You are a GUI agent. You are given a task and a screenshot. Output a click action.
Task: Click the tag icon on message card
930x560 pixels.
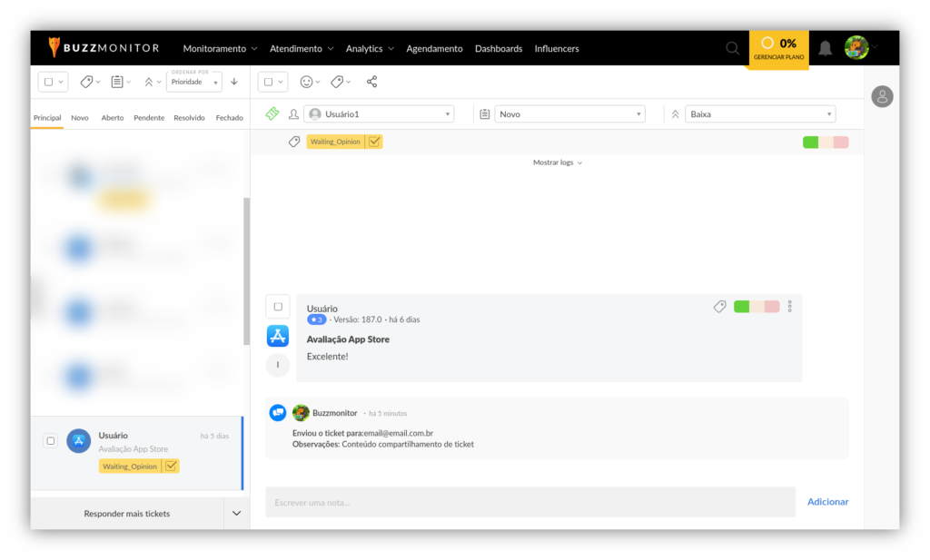tap(719, 307)
